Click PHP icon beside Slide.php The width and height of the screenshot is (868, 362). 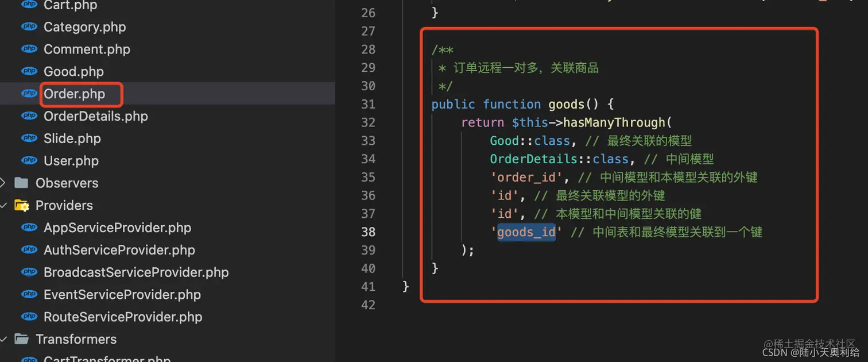(29, 138)
